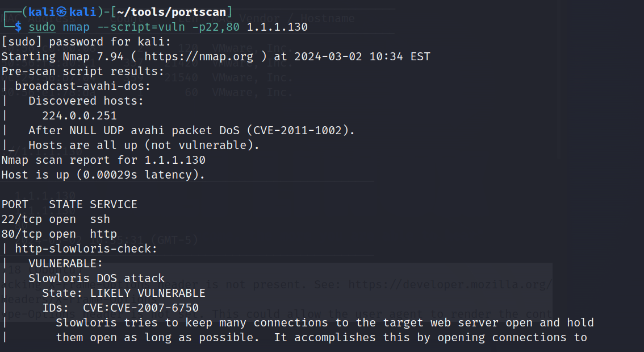This screenshot has width=644, height=352.
Task: Click the dollar sign prompt symbol
Action: pyautogui.click(x=18, y=27)
